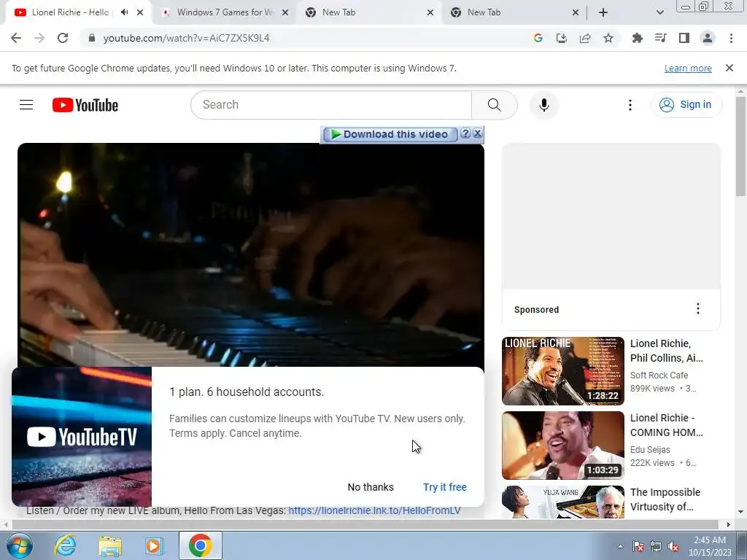This screenshot has height=560, width=747.
Task: Click the YouTube TV promo image
Action: click(82, 437)
